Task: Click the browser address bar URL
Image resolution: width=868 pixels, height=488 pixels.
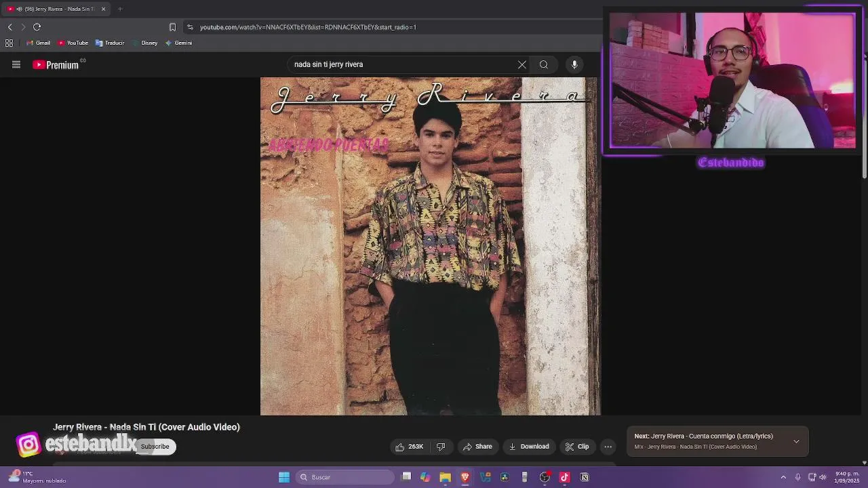Action: 308,27
